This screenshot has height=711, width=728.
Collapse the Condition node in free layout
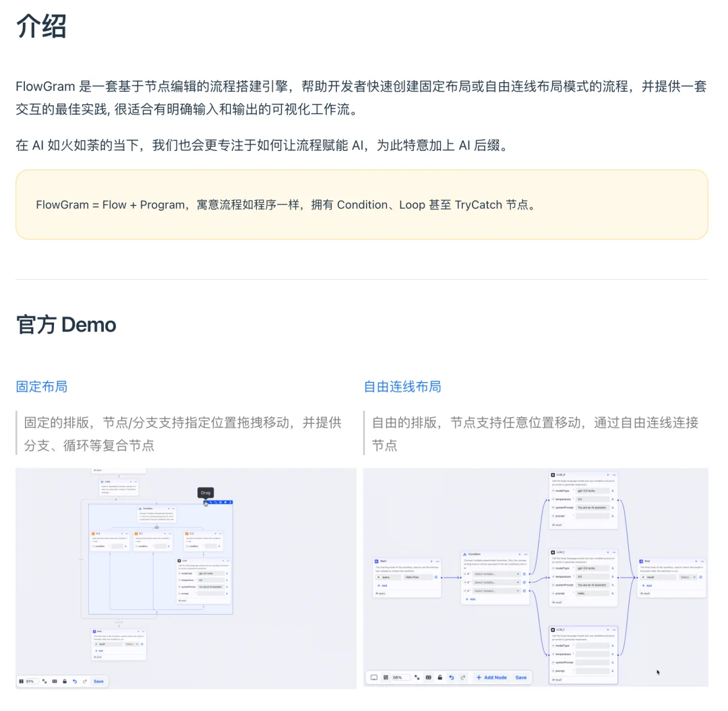click(x=520, y=554)
